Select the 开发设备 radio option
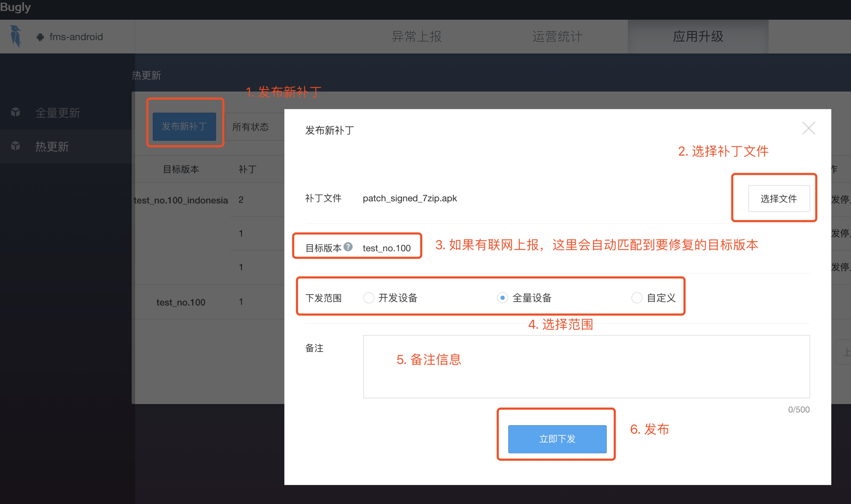The image size is (851, 504). (368, 298)
